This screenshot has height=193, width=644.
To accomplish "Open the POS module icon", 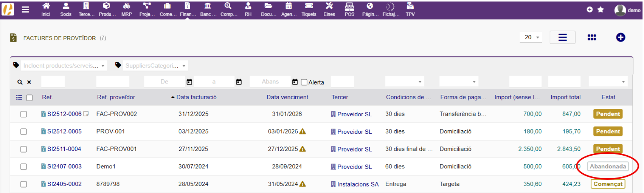I will pyautogui.click(x=349, y=9).
